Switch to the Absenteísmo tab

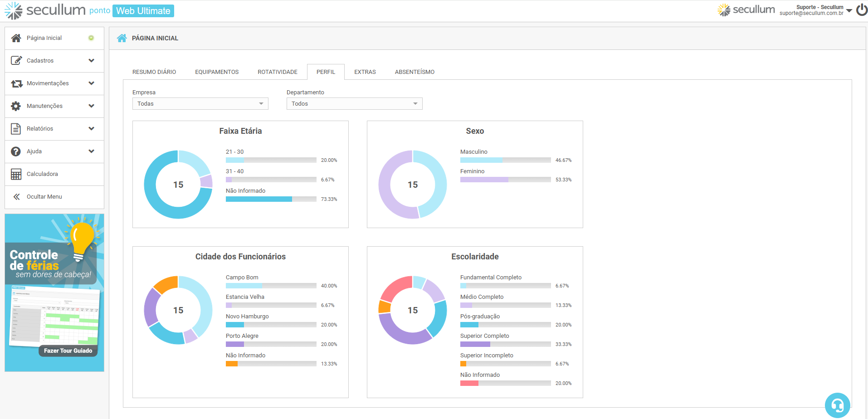414,72
